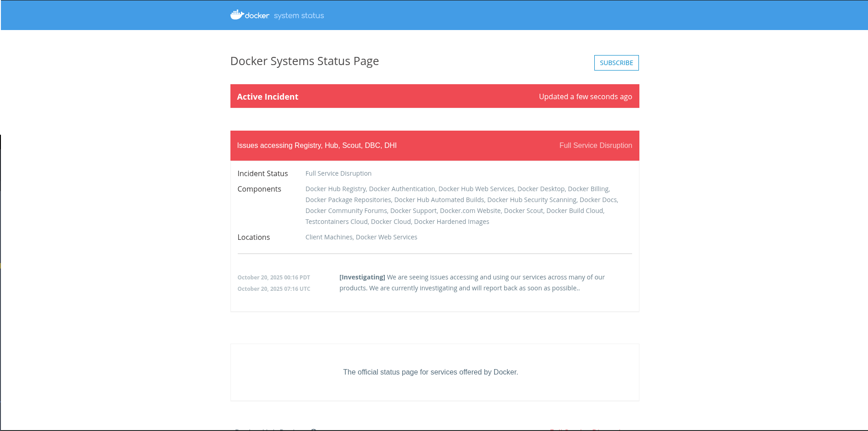Open the 'Issues accessing Registry, Hub, Scout' incident

click(x=317, y=146)
